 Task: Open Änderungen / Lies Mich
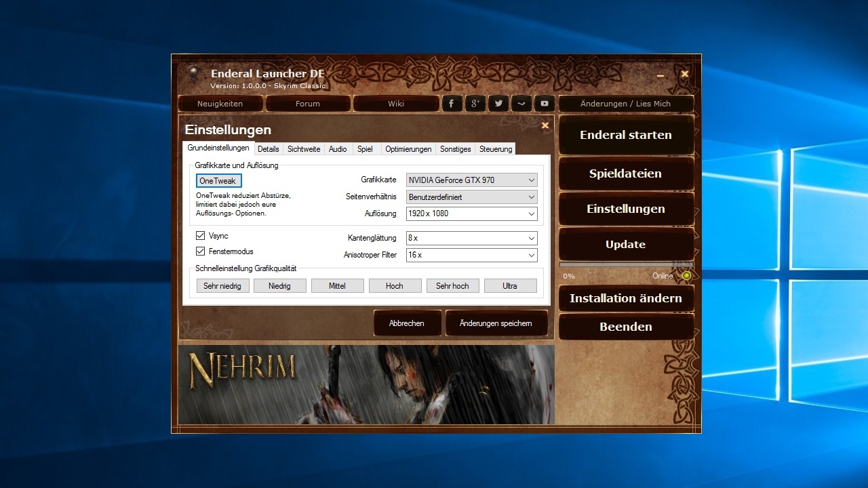pyautogui.click(x=626, y=104)
